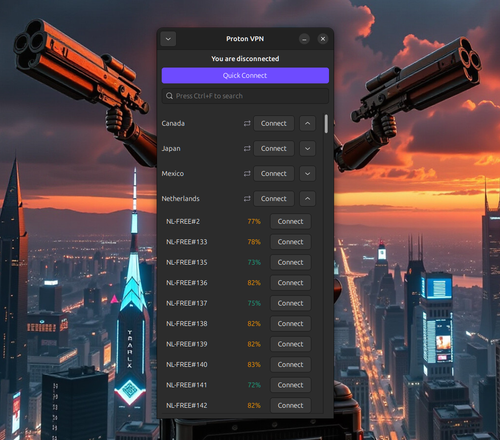
Task: Click the NL-FREE#140 server name
Action: pos(187,365)
